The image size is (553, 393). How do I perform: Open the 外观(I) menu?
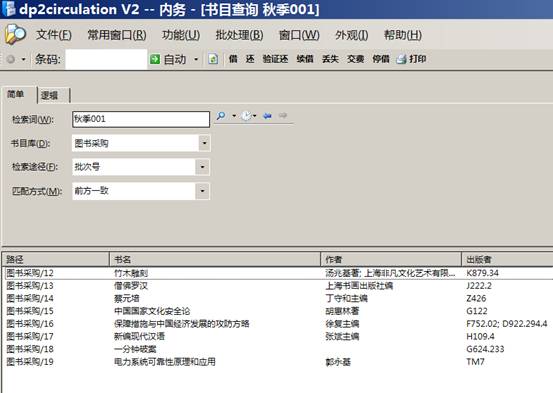[x=352, y=35]
